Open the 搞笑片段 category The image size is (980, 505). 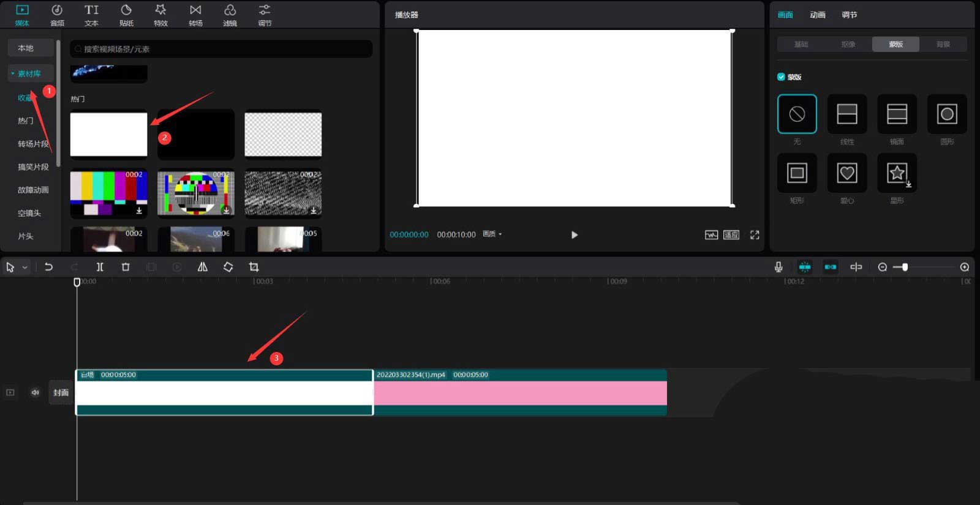(33, 167)
